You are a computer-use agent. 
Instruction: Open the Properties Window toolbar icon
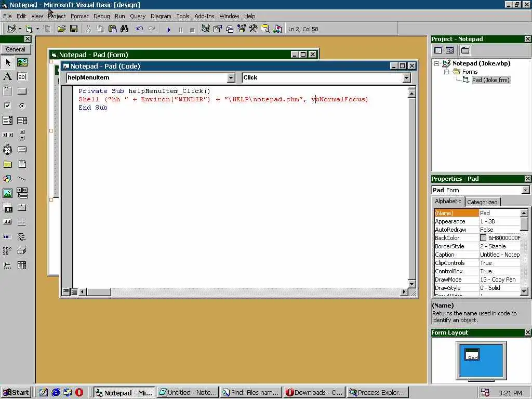tap(218, 29)
